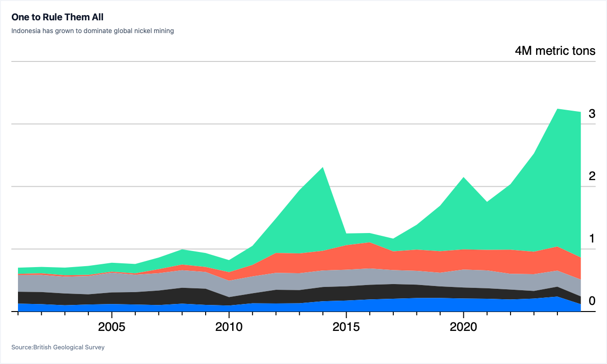Image resolution: width=607 pixels, height=364 pixels.
Task: Click the subtitle about Indonesia nickel mining
Action: pos(93,31)
